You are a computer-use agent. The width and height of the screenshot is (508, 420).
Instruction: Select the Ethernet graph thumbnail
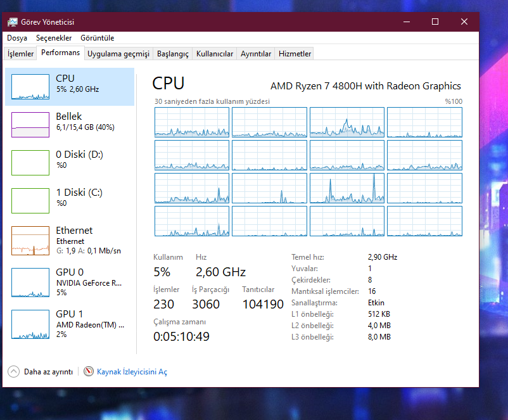point(30,241)
